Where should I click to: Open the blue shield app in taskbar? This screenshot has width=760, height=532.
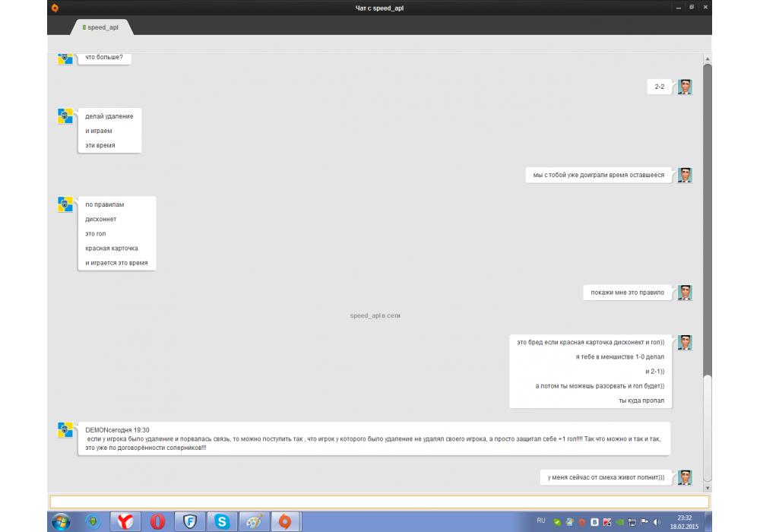pyautogui.click(x=189, y=521)
